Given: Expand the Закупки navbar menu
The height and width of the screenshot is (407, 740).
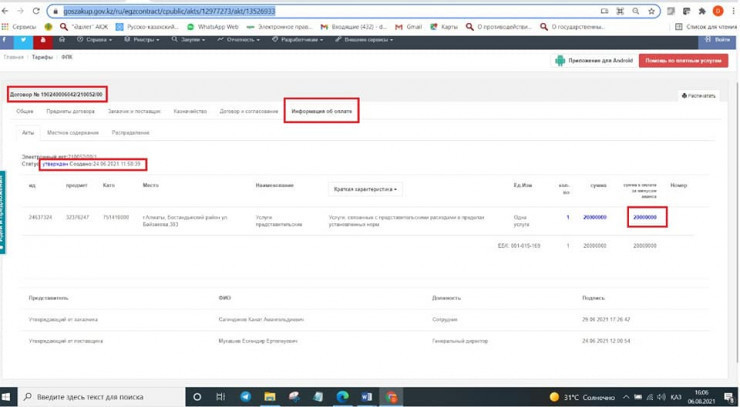Looking at the screenshot, I should pyautogui.click(x=189, y=40).
